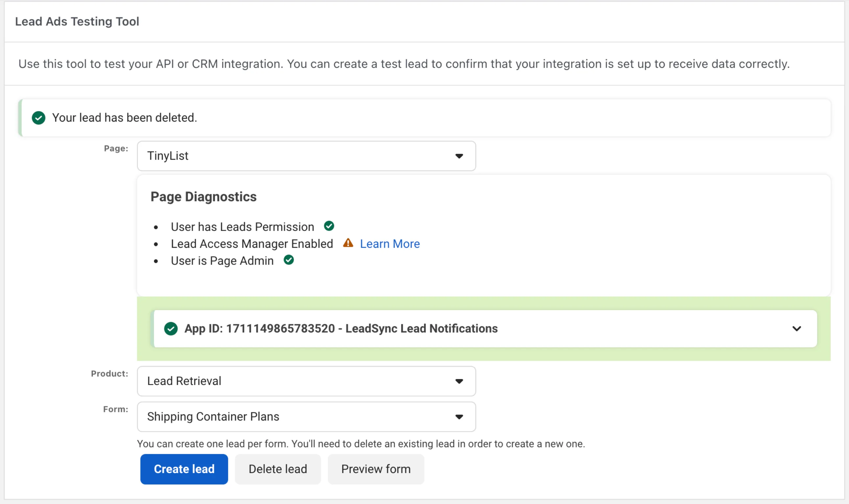The width and height of the screenshot is (849, 504).
Task: Click the Create lead button
Action: pyautogui.click(x=184, y=469)
